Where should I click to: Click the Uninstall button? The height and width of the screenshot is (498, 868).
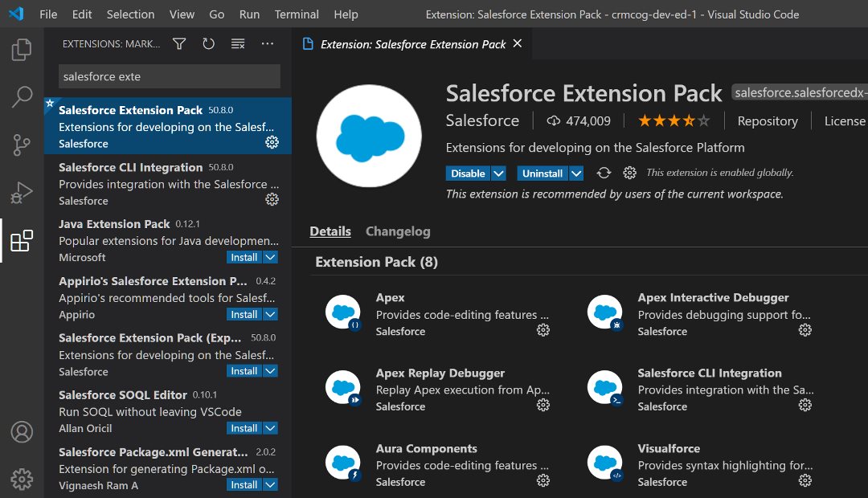tap(542, 173)
